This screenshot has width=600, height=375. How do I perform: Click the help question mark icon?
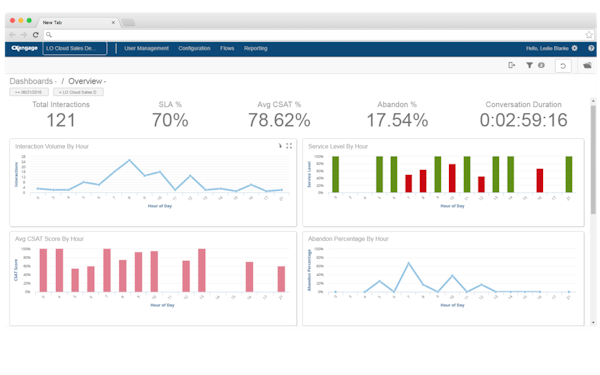[x=591, y=48]
